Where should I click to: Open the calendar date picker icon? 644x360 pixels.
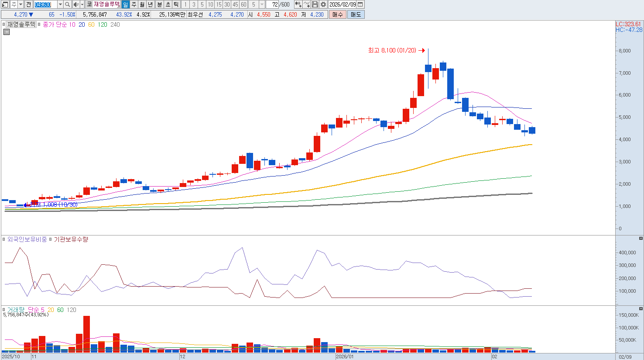[360, 4]
